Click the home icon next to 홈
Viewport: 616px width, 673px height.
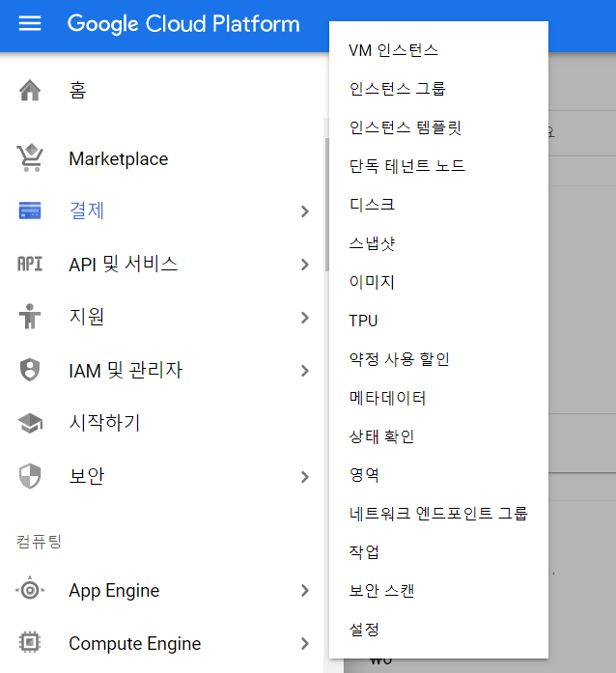(x=30, y=90)
